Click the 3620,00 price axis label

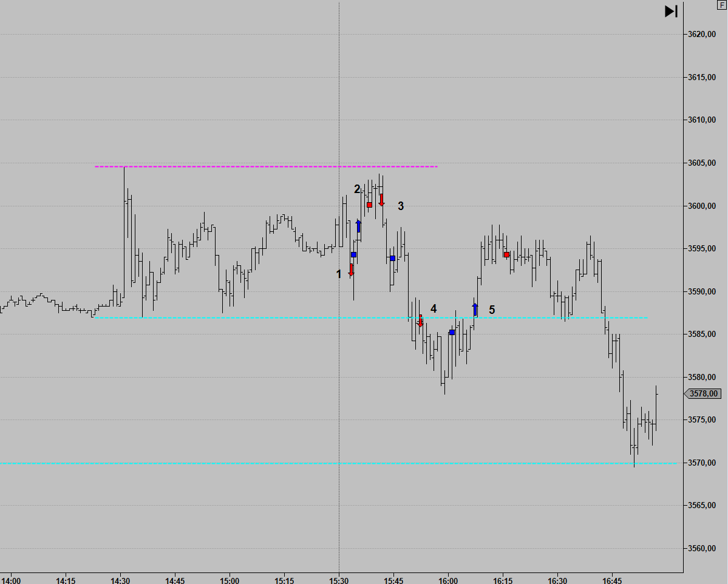click(701, 35)
